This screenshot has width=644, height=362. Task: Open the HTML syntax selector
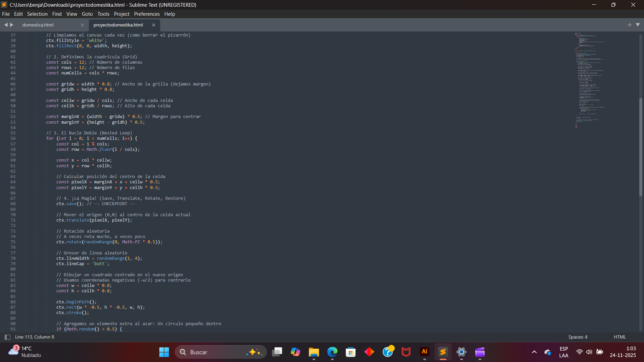point(620,337)
